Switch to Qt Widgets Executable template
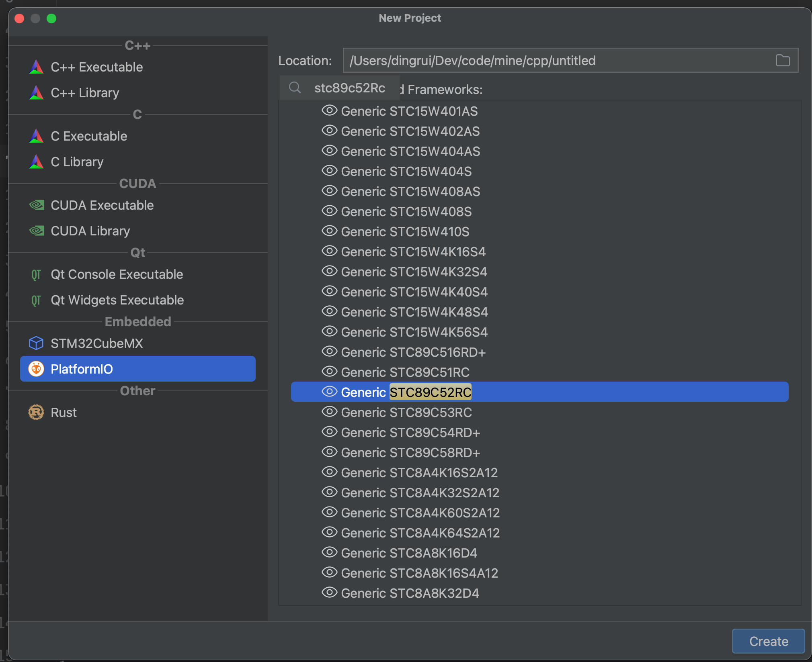812x662 pixels. tap(117, 300)
